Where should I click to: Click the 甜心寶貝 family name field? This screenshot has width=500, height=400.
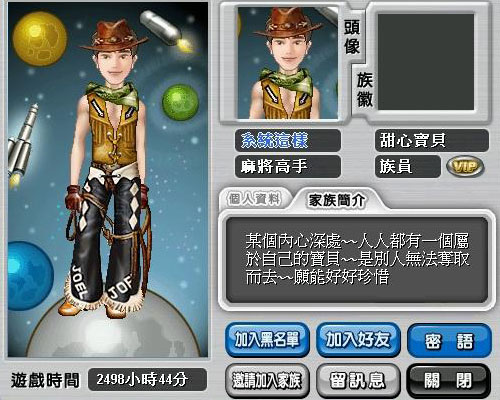432,140
